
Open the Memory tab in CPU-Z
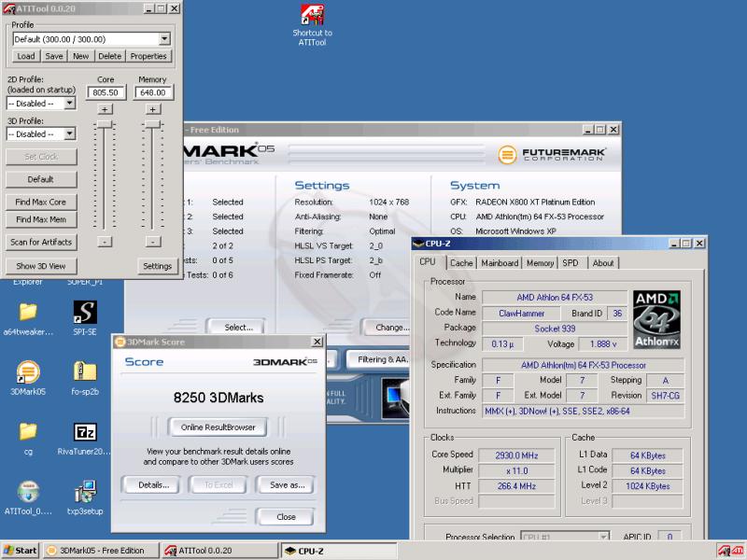(x=540, y=263)
